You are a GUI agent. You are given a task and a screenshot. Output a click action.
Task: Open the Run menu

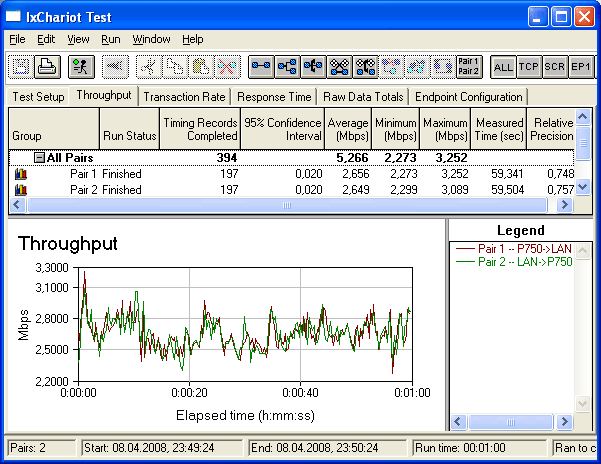click(111, 39)
